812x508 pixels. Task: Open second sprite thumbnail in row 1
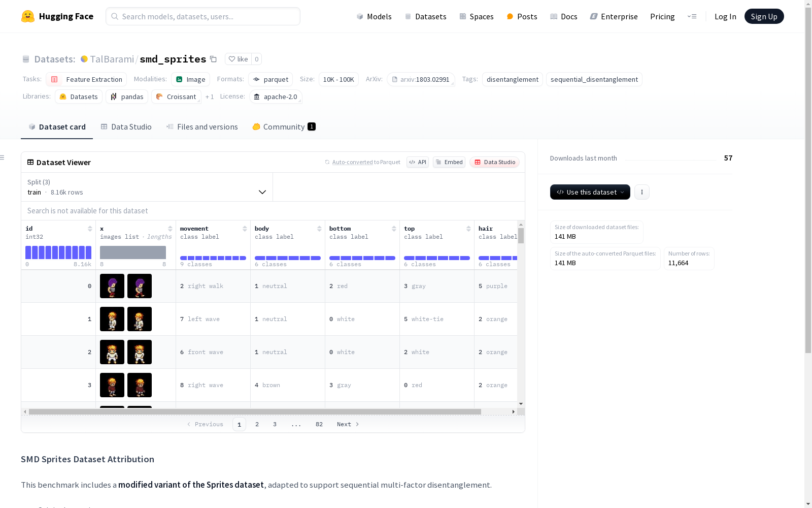140,319
